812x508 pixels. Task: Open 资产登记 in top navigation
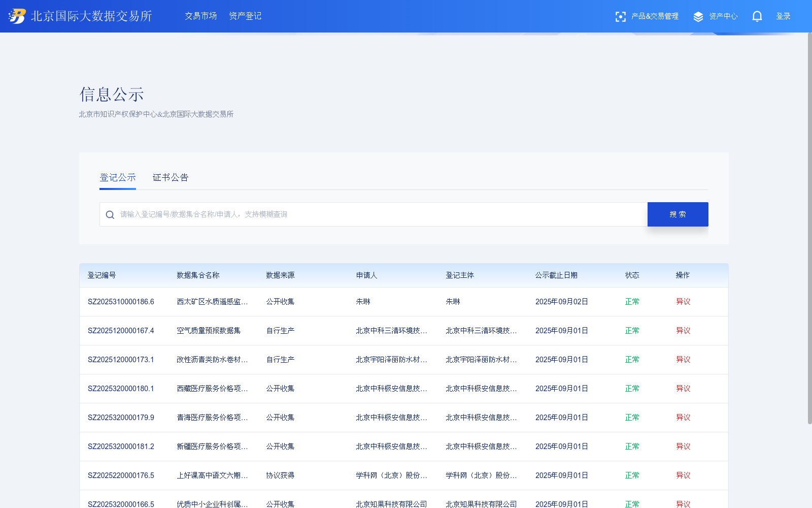(245, 16)
